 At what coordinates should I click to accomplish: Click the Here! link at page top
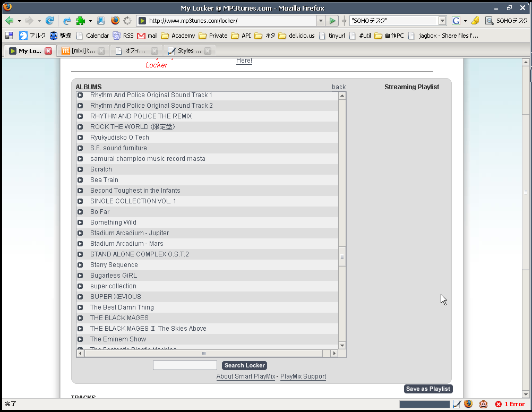[244, 61]
